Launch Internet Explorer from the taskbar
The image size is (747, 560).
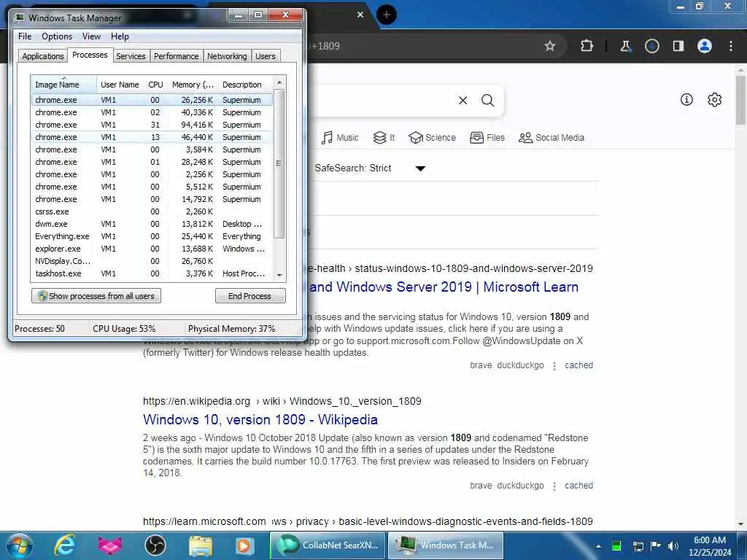64,545
